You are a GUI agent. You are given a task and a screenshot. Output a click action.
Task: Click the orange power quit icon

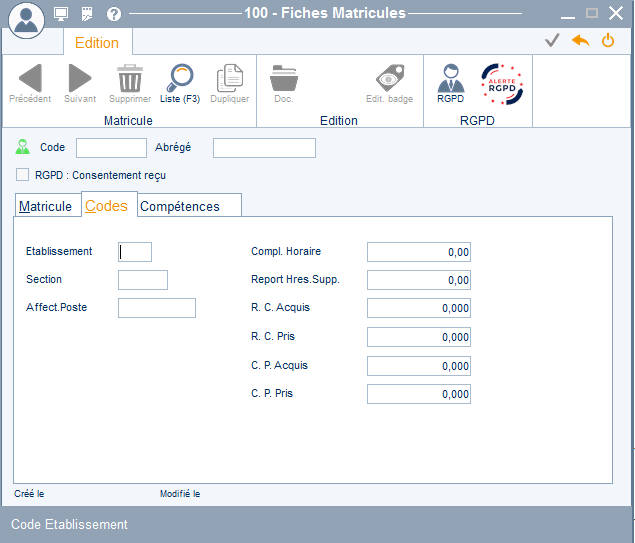(608, 40)
